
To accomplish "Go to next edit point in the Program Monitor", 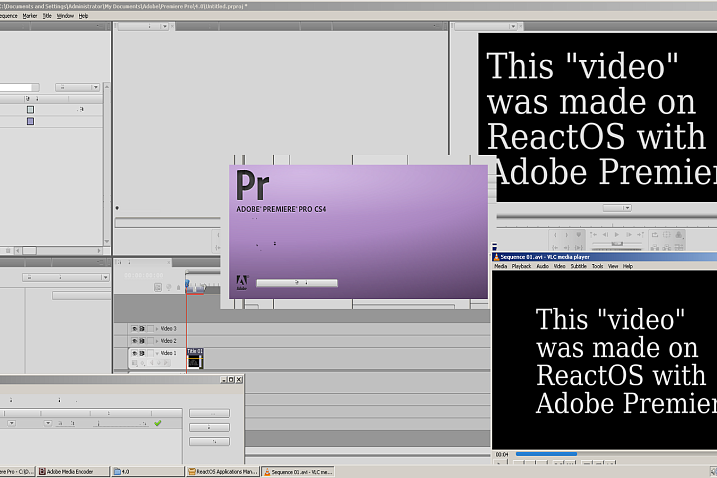I will point(640,235).
